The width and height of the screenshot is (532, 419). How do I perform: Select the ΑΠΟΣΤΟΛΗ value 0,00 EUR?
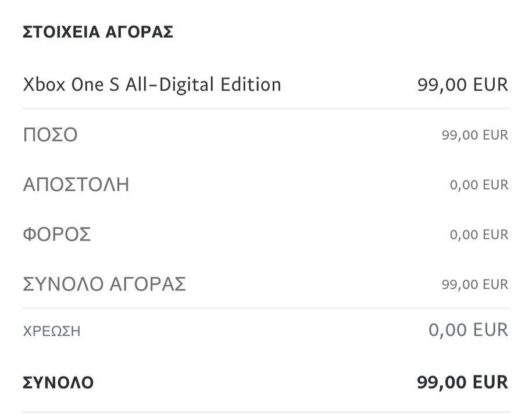(479, 185)
